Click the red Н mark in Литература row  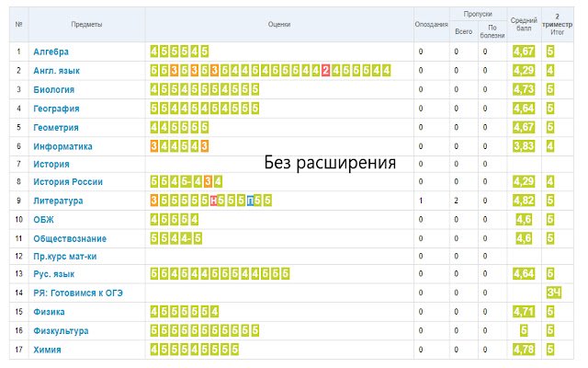[214, 201]
